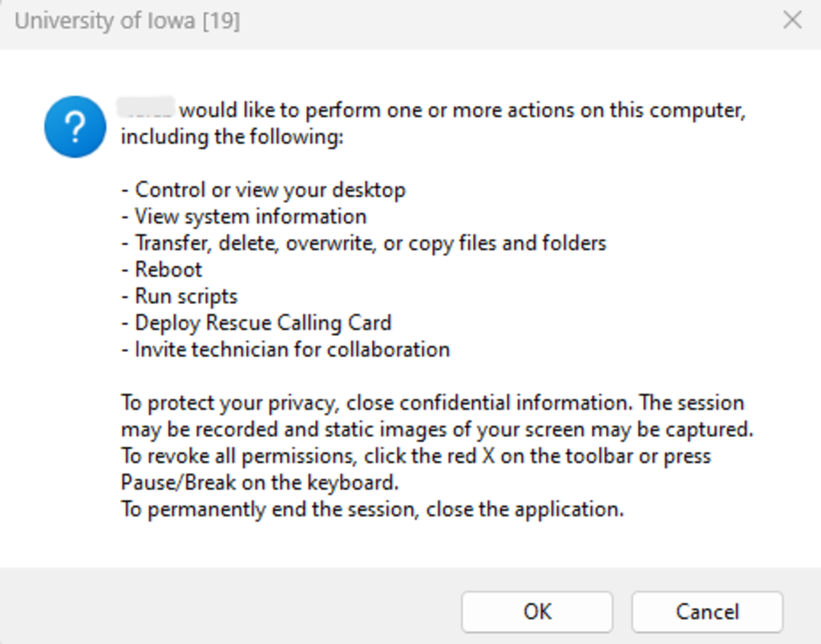Click the Deploy Rescue Calling Card line
Image resolution: width=821 pixels, height=644 pixels.
pos(264,323)
